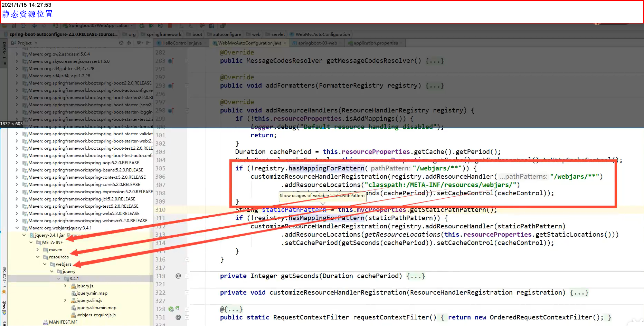Image resolution: width=644 pixels, height=326 pixels.
Task: Open Settings via the wrench icon
Action: click(202, 26)
